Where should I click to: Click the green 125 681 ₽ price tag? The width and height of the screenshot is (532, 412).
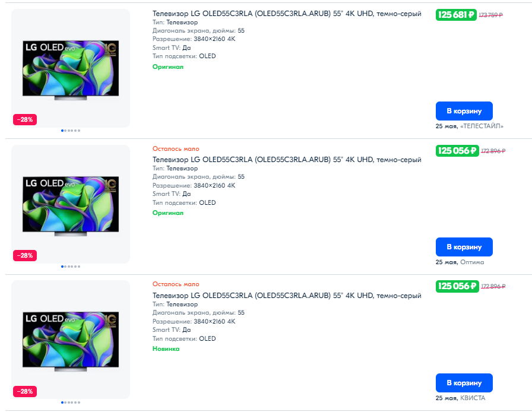point(456,15)
